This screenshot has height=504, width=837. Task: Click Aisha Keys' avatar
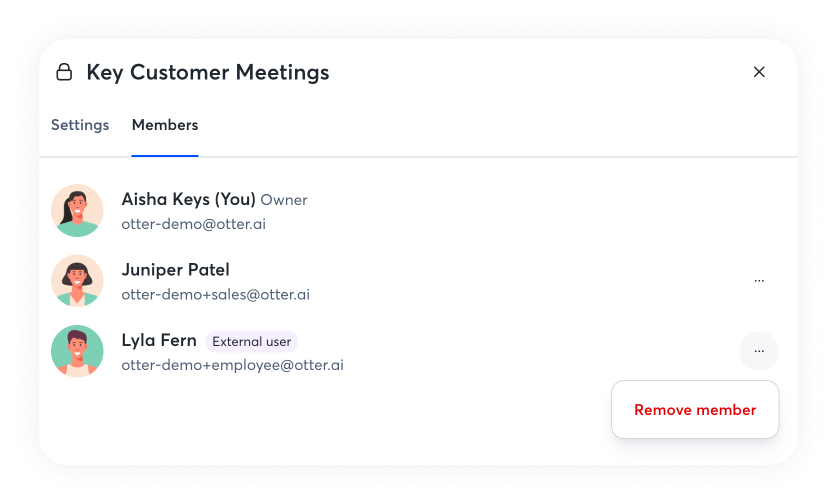point(77,210)
